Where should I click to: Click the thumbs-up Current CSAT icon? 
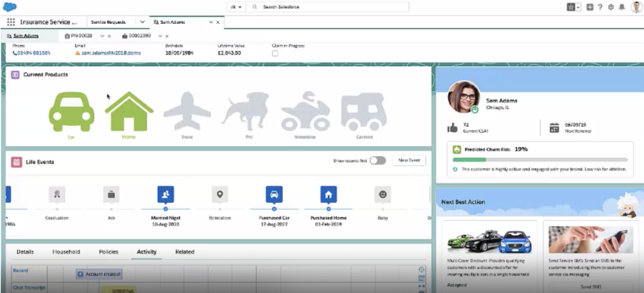click(452, 128)
